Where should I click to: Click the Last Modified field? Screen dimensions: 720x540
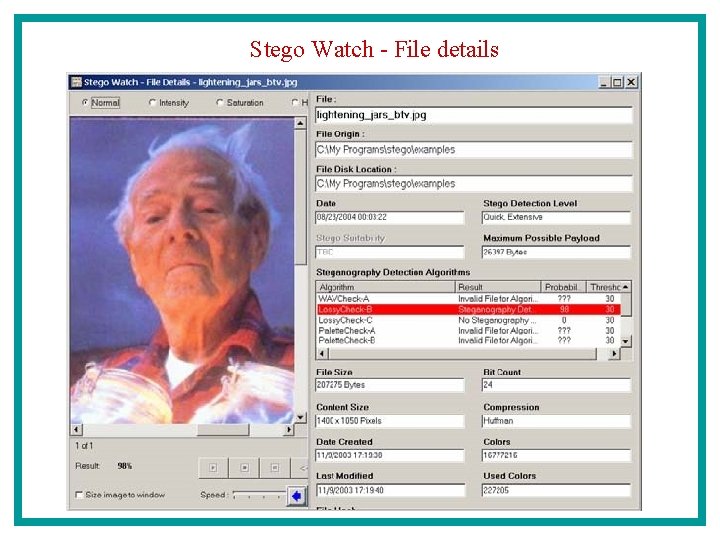coord(390,490)
